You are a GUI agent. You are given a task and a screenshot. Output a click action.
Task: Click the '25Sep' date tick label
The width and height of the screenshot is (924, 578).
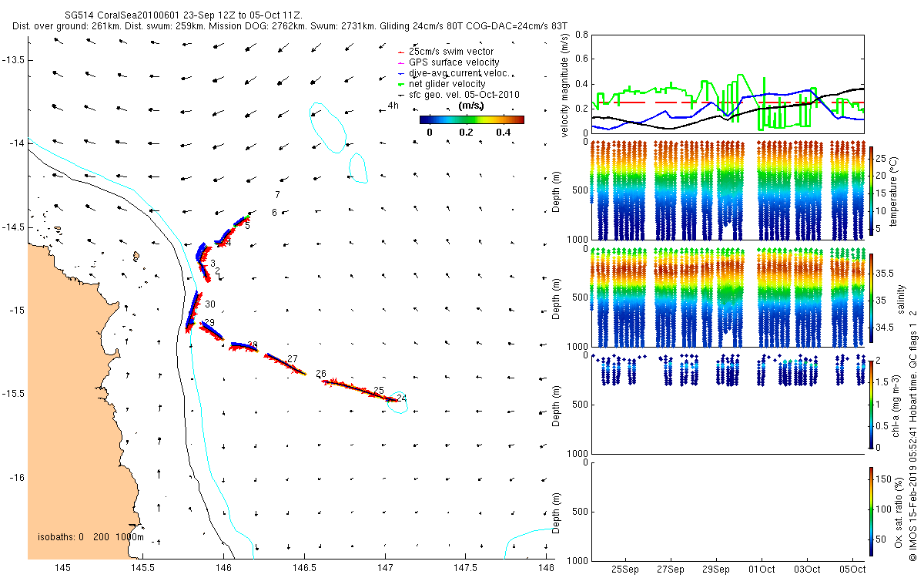tap(624, 570)
